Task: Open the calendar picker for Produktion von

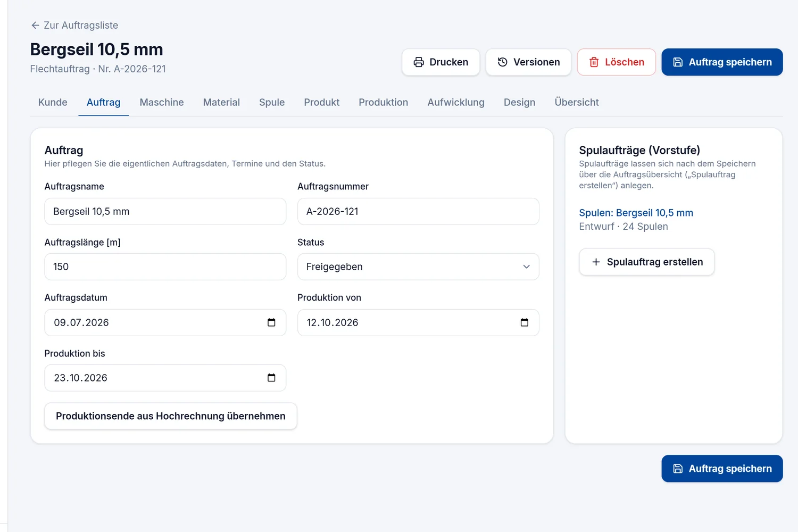Action: [x=524, y=322]
